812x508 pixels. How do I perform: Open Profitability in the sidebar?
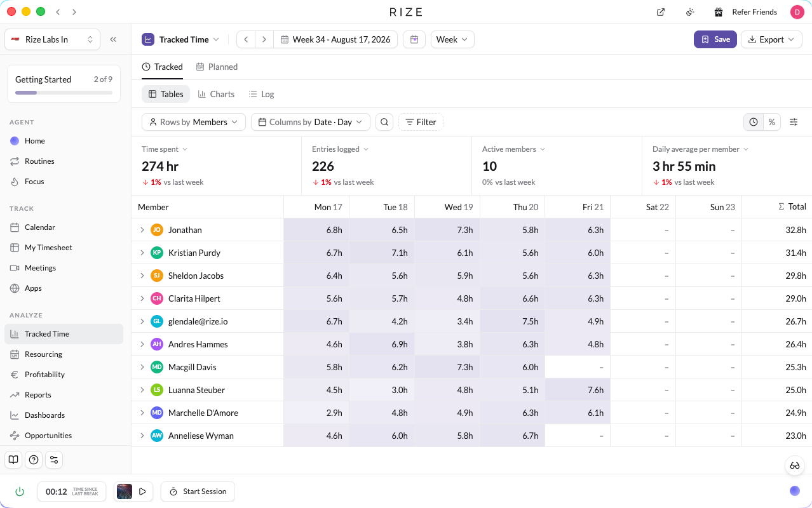pyautogui.click(x=64, y=375)
